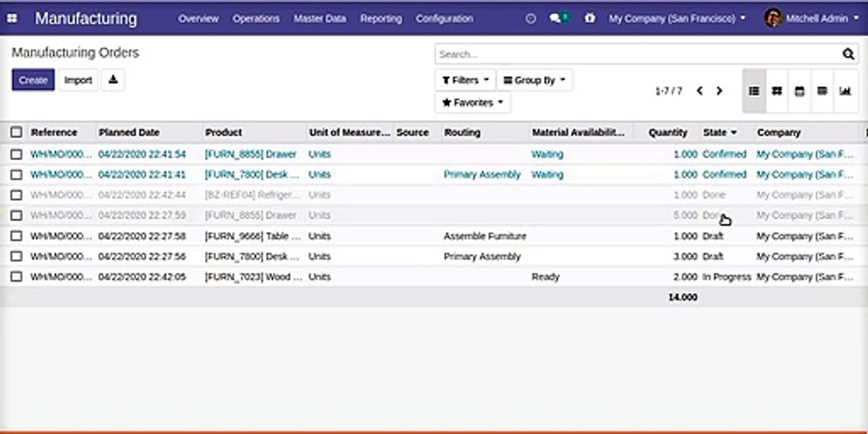Select checkbox for 5.000 Drawer done row
Image resolution: width=868 pixels, height=434 pixels.
[x=16, y=216]
